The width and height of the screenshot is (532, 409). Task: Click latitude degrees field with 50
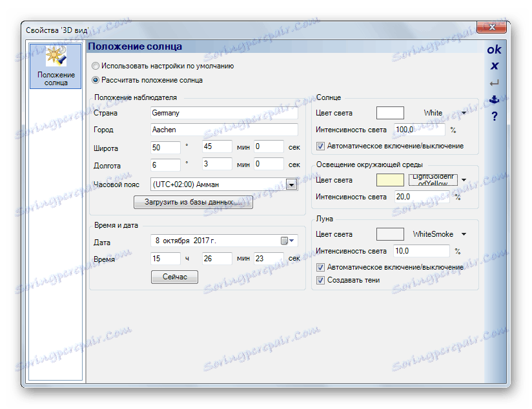[x=165, y=147]
